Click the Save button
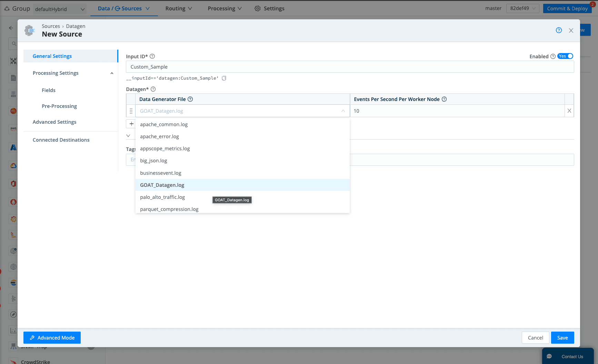This screenshot has height=364, width=598. 562,338
